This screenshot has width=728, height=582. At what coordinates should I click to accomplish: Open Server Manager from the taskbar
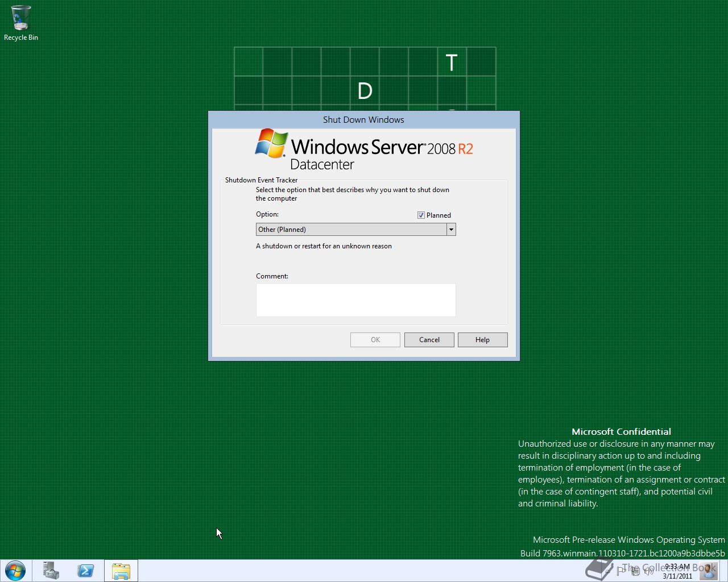pyautogui.click(x=51, y=571)
